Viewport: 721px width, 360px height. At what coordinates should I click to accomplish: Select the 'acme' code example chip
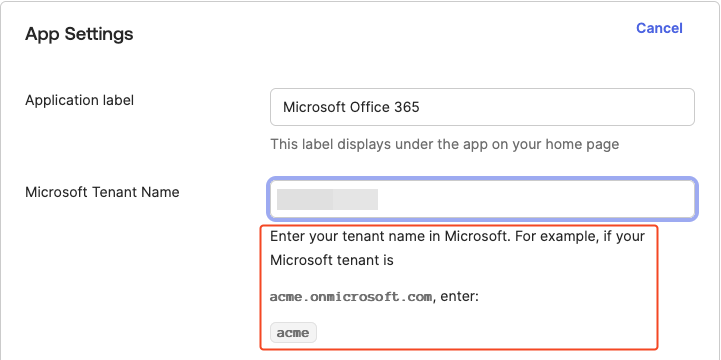(x=293, y=332)
